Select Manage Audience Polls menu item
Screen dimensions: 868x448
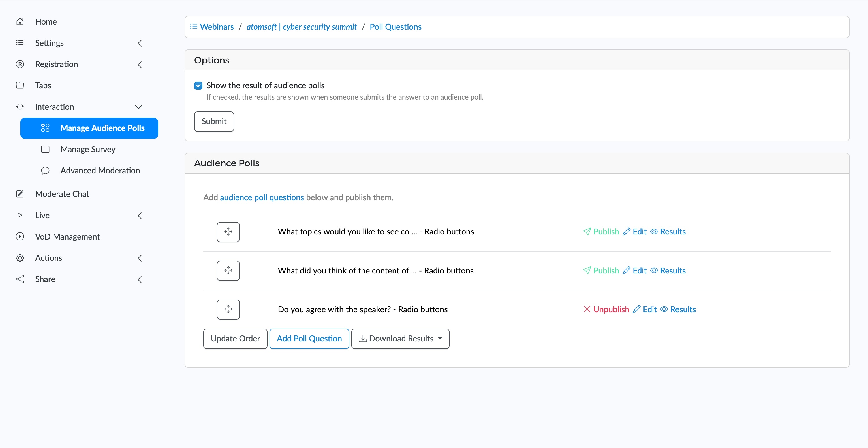point(89,128)
